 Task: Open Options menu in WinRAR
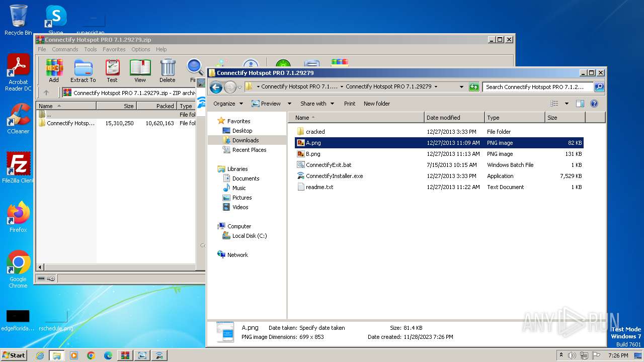point(141,49)
